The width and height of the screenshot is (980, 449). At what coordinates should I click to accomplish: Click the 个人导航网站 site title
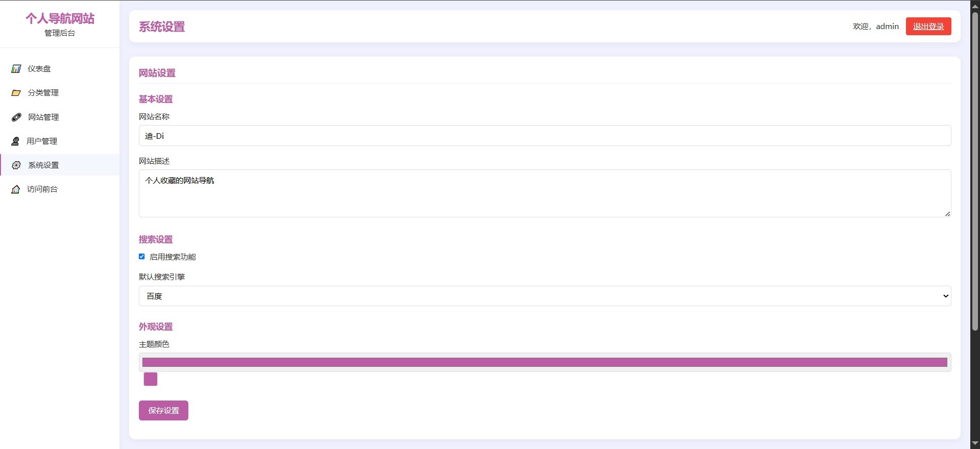click(x=60, y=19)
